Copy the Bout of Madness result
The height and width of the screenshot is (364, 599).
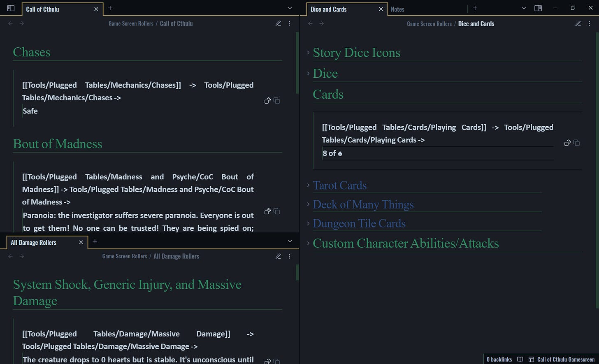277,211
